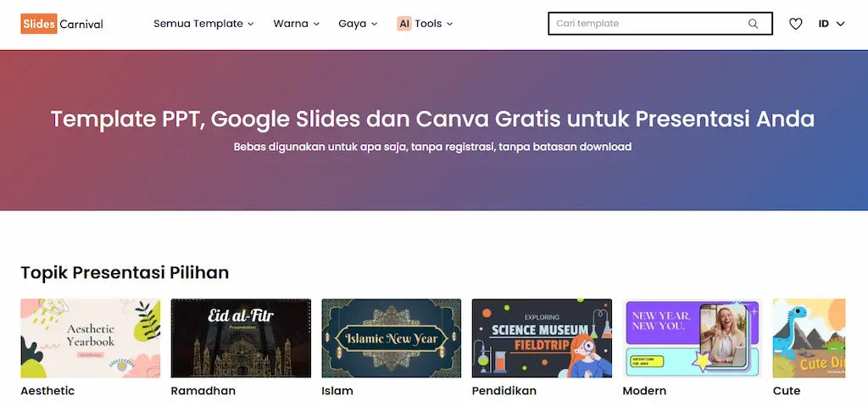Click the Islam topic link
This screenshot has height=407, width=868.
(337, 390)
